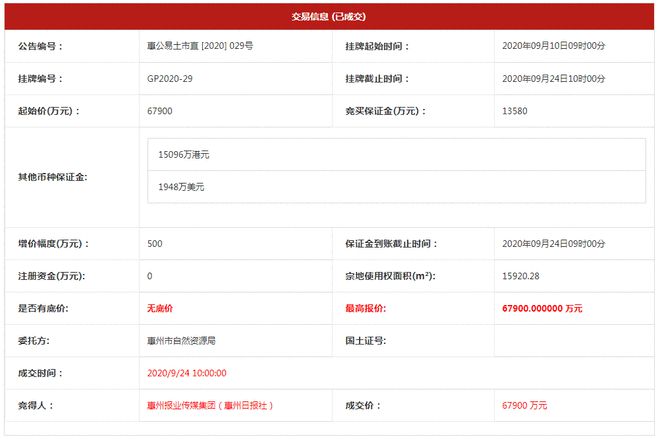
Task: Click the 竞买保证金 value 13580
Action: [514, 110]
